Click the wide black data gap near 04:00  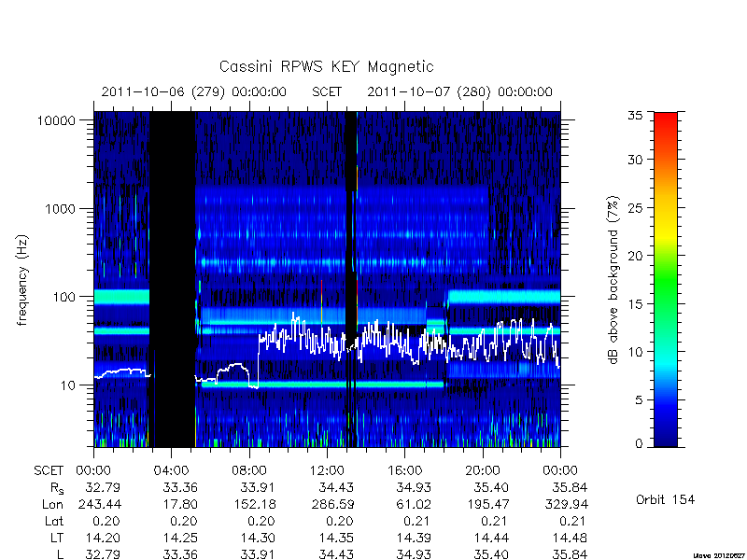173,279
